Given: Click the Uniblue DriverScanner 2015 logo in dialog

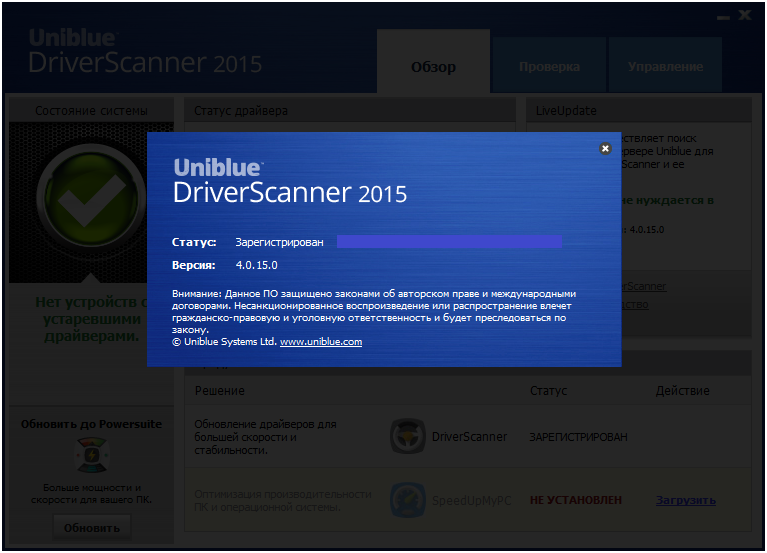Looking at the screenshot, I should (290, 181).
